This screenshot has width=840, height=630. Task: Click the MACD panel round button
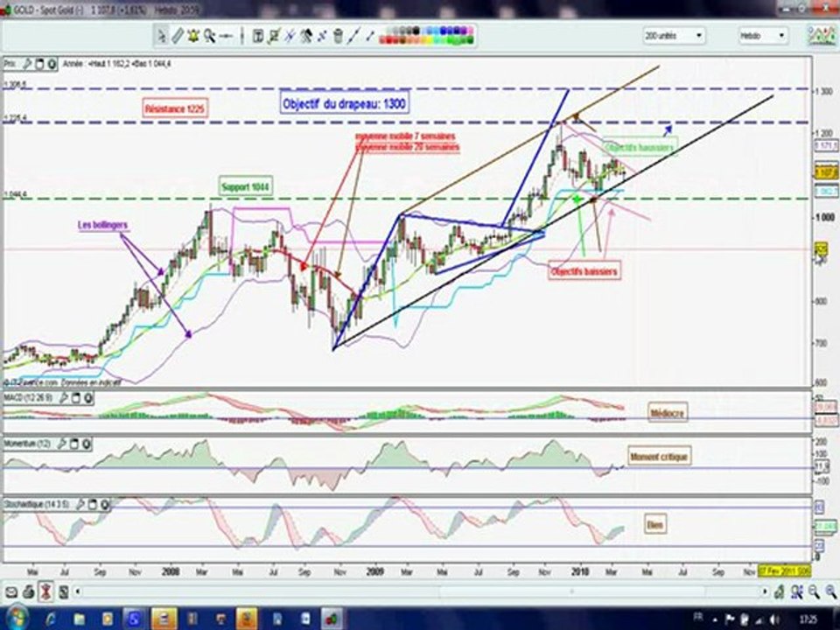pos(87,398)
